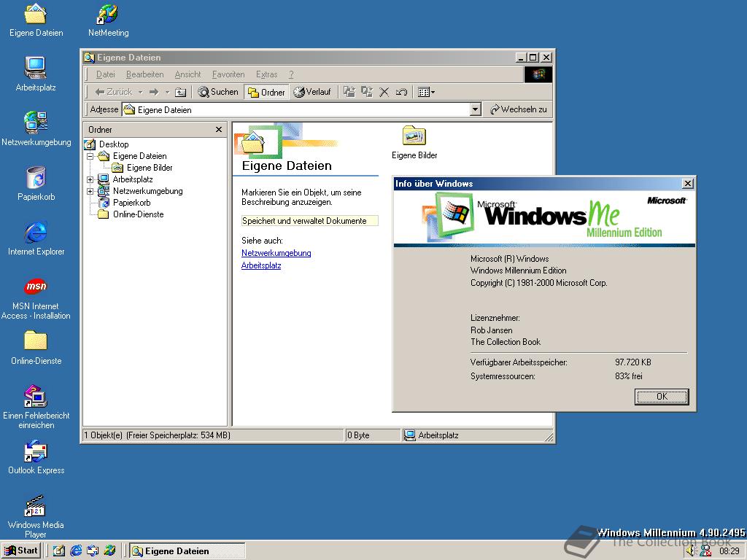Image resolution: width=747 pixels, height=560 pixels.
Task: Click the 08:29 system clock
Action: tap(729, 551)
